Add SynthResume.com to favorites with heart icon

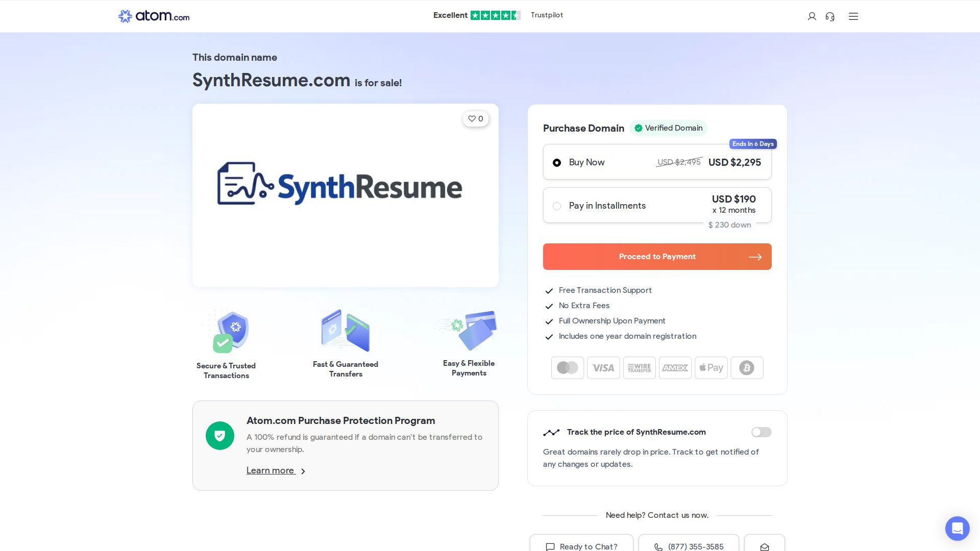(475, 118)
